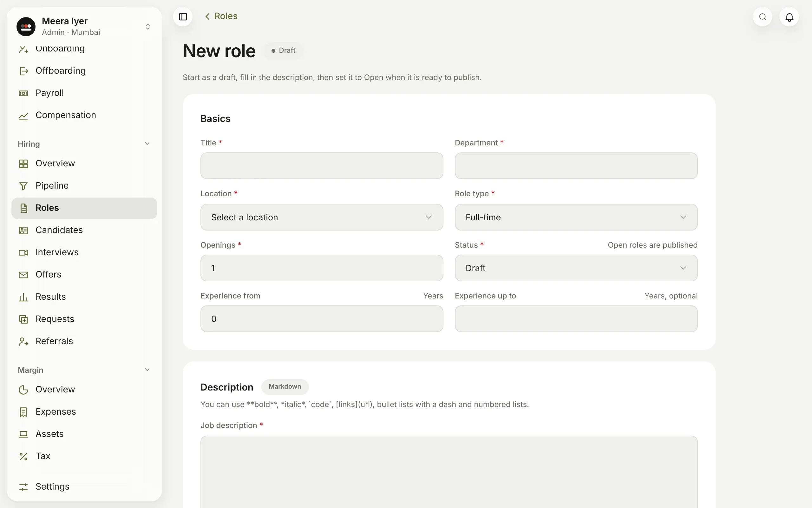This screenshot has height=508, width=812.
Task: Click the Department input field
Action: pos(576,166)
